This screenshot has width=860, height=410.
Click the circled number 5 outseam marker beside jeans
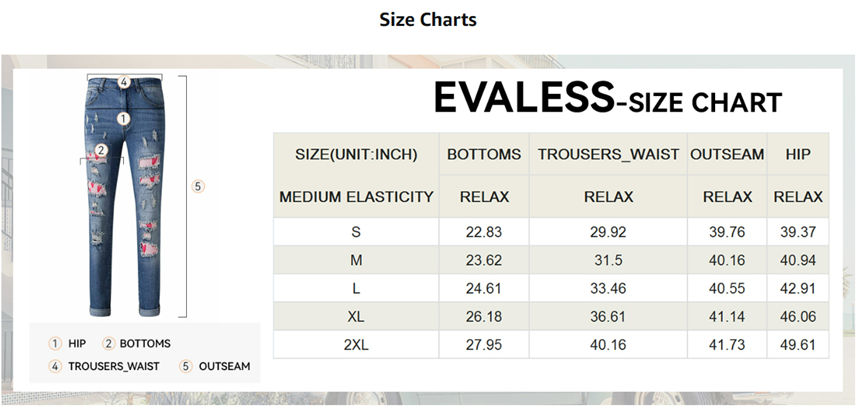click(198, 187)
